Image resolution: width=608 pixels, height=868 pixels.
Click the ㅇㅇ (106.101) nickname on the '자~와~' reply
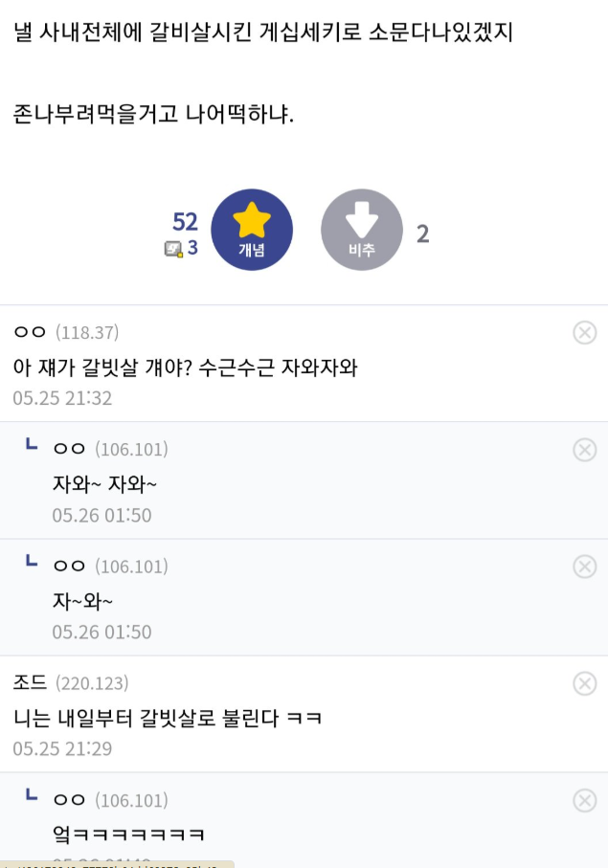point(111,567)
